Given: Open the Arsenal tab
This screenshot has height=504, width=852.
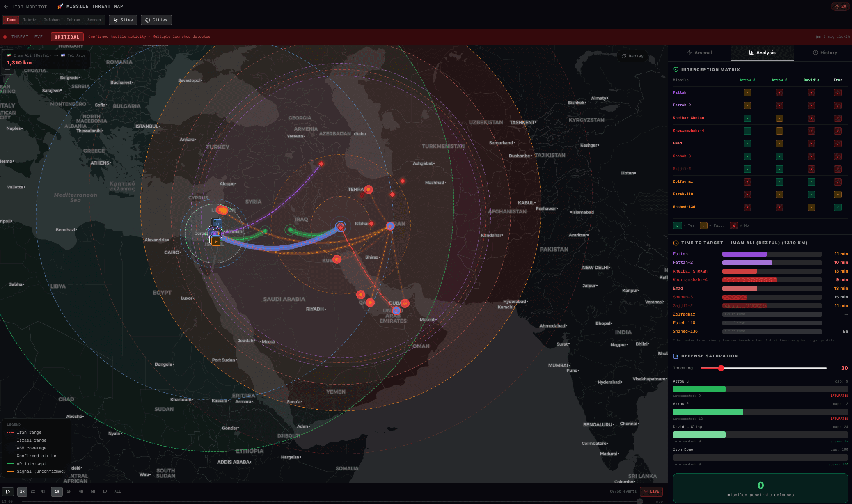Looking at the screenshot, I should 701,53.
